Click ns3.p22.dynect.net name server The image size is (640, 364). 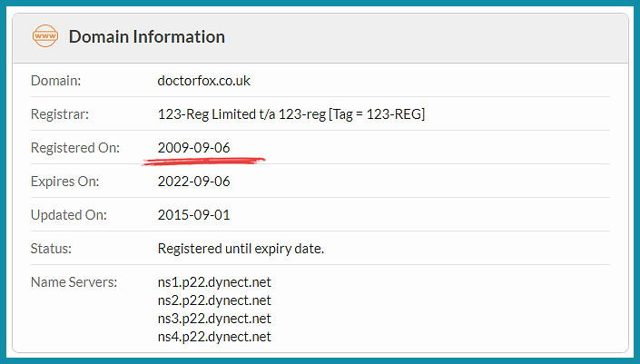pyautogui.click(x=214, y=319)
